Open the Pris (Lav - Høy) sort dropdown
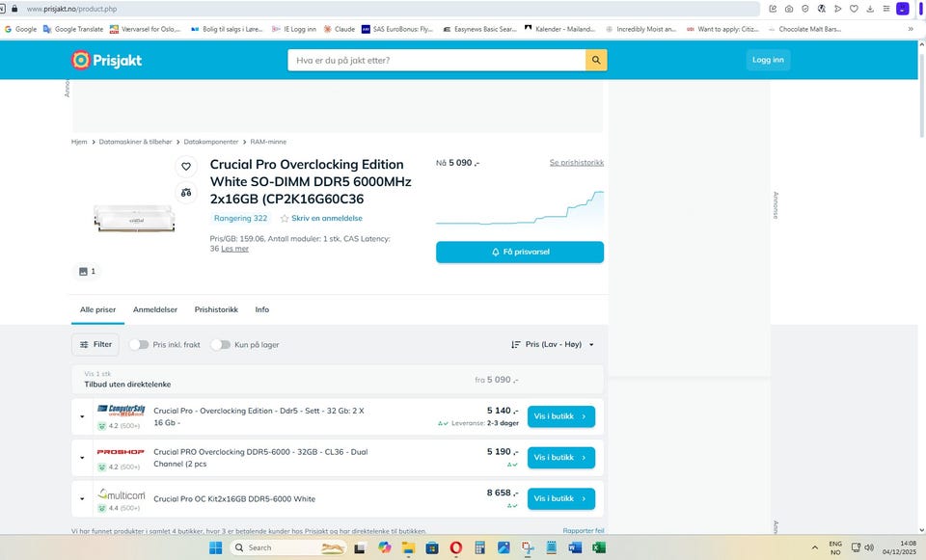Image resolution: width=926 pixels, height=560 pixels. 552,345
